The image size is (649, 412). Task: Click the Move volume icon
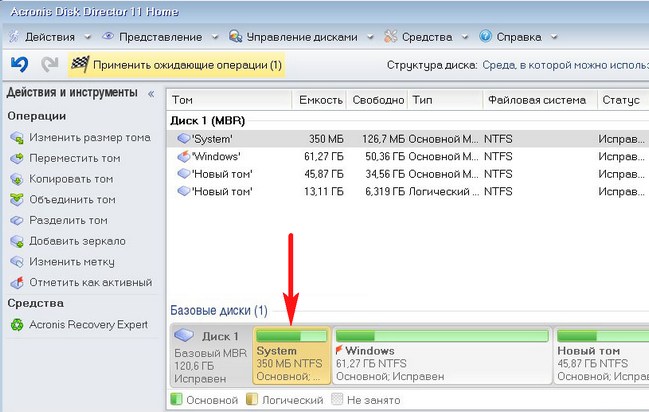(x=17, y=159)
